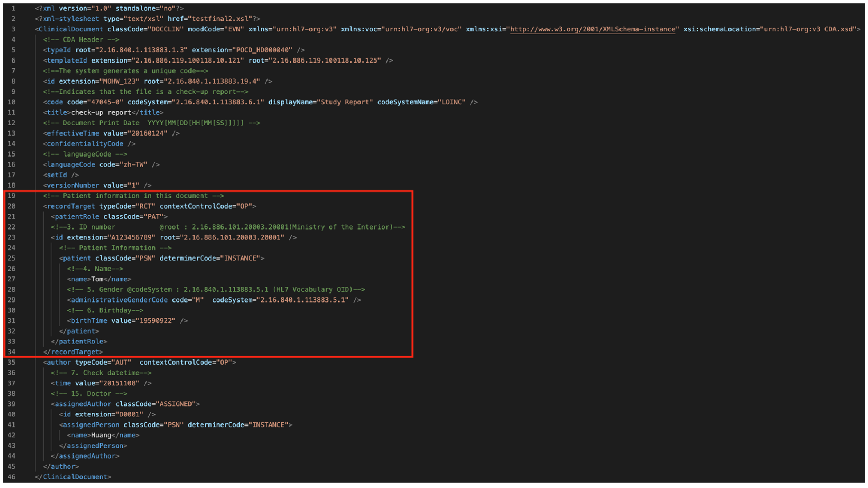Click line number 35 in gutter
This screenshot has height=488, width=868.
coord(12,362)
